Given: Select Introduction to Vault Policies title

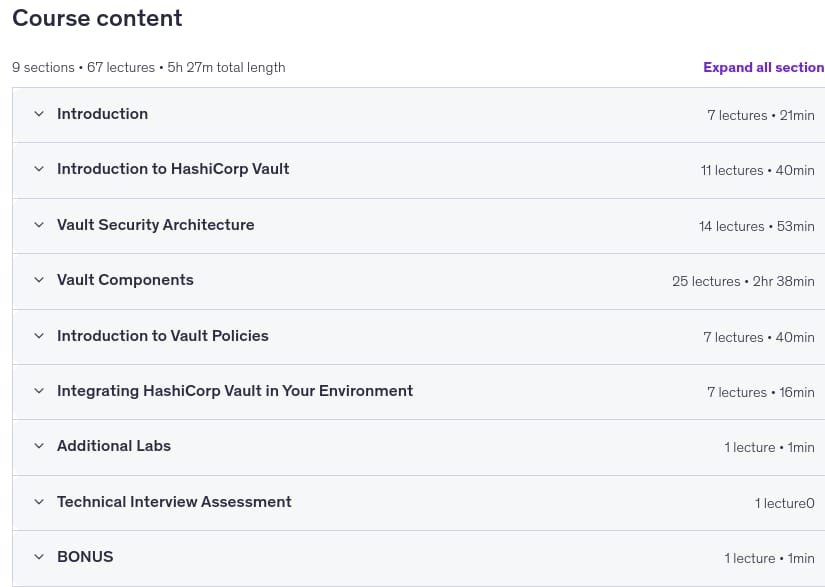Looking at the screenshot, I should (163, 336).
